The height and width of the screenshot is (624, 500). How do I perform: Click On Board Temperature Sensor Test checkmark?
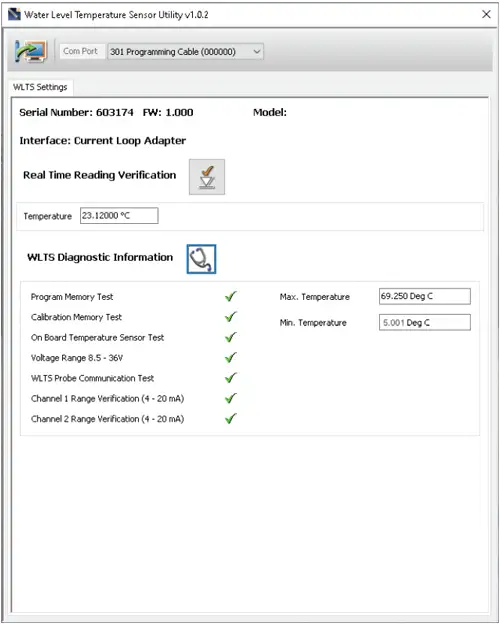pyautogui.click(x=230, y=337)
